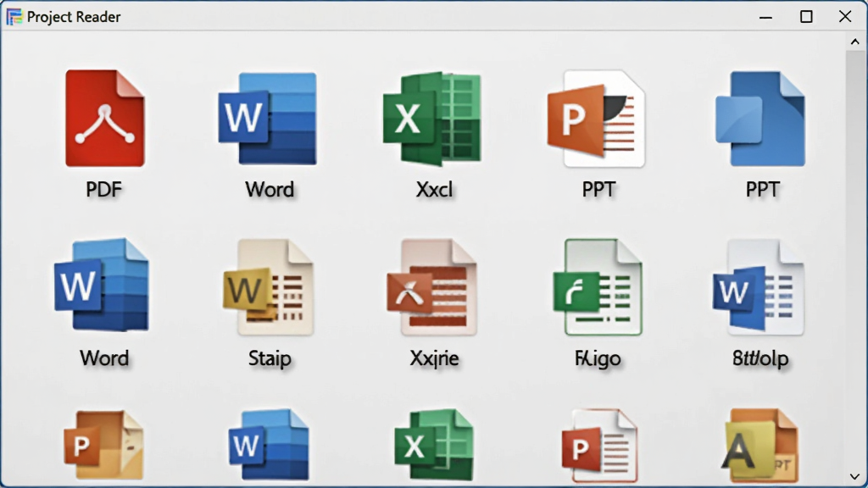This screenshot has height=488, width=868.
Task: Select the green X icon in the bottom row
Action: coord(435,444)
